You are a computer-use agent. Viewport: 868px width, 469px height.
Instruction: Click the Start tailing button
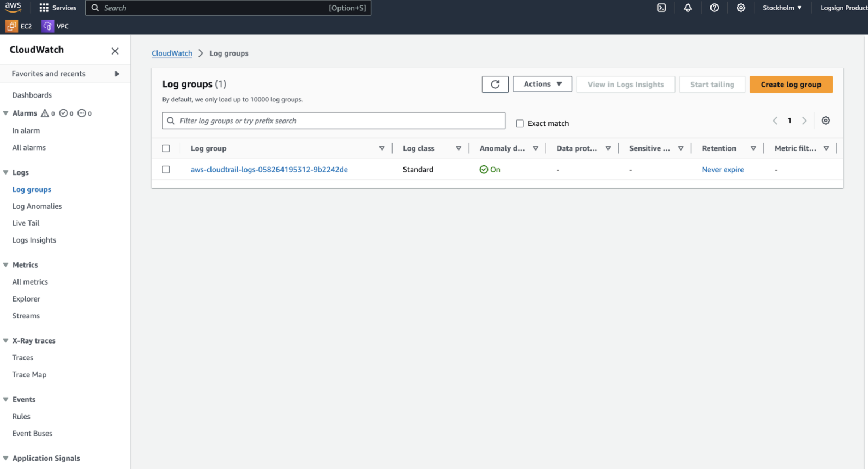point(712,85)
